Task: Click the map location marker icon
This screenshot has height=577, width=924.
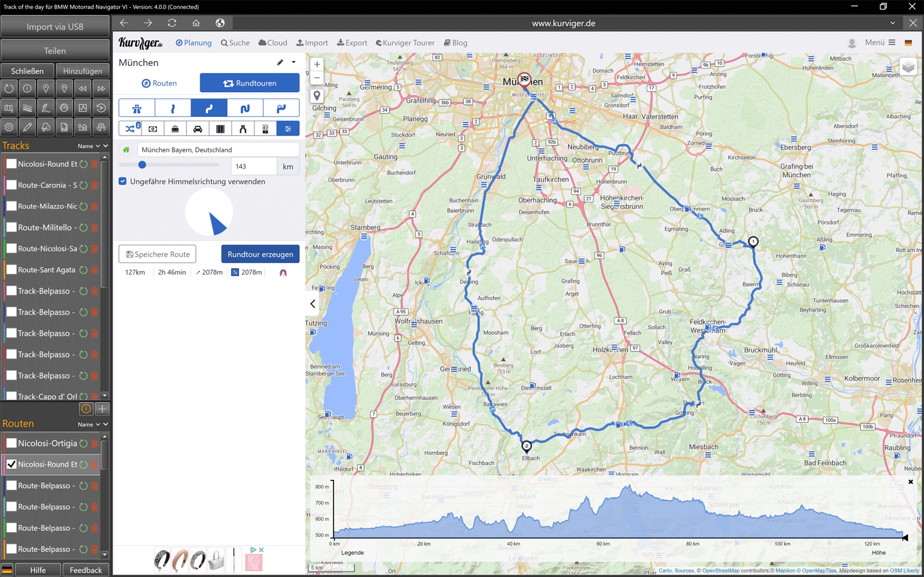Action: coord(317,96)
